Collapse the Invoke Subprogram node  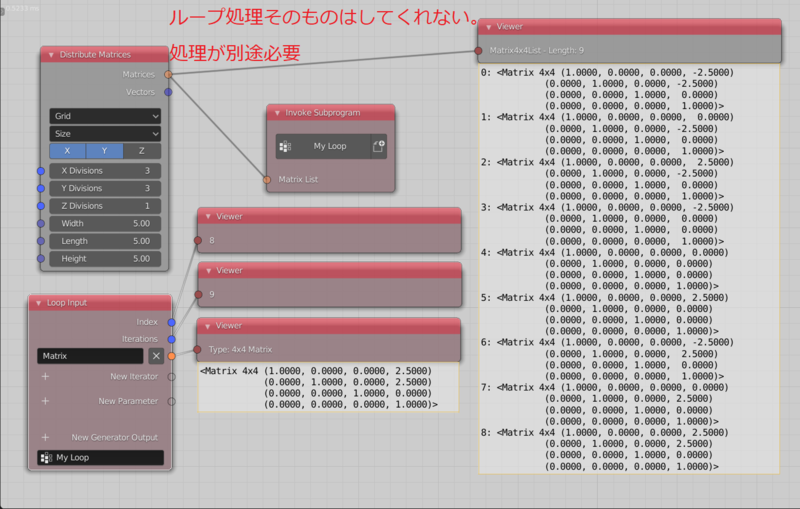[277, 113]
